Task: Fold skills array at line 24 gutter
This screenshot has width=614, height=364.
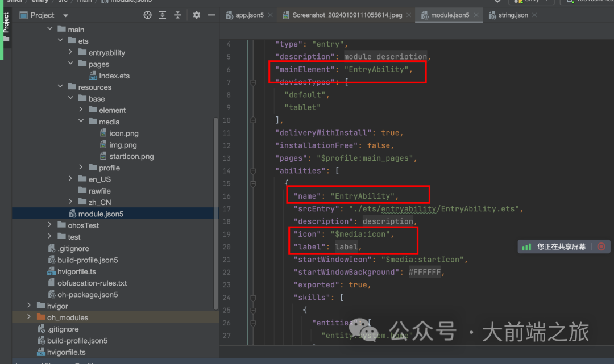Action: pos(253,298)
